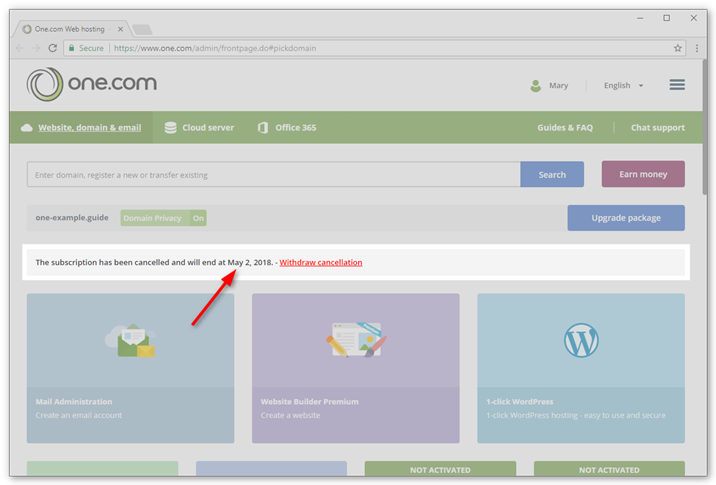Click the Mary account name
Viewport: 716px width, 485px height.
pos(558,85)
